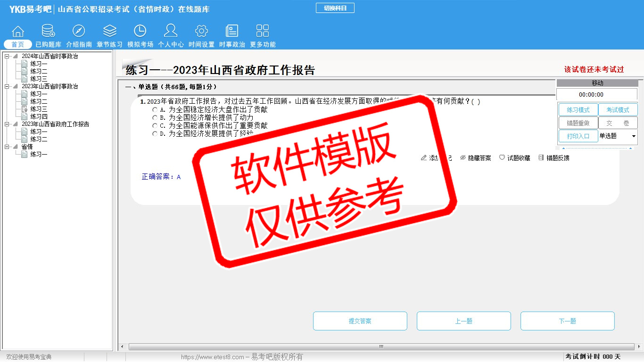Collapse the 省情 tree node
This screenshot has width=644, height=362.
pos(7,147)
